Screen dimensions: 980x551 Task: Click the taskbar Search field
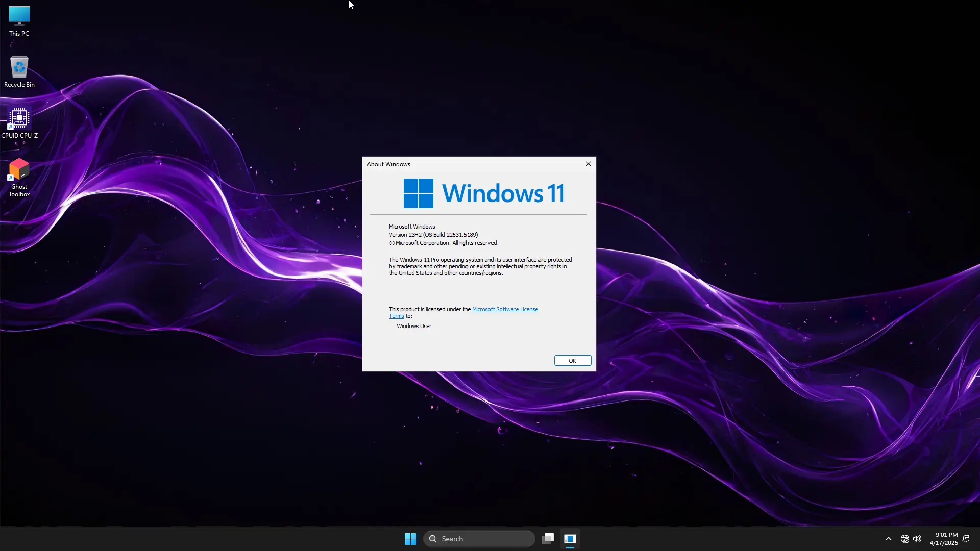(480, 538)
